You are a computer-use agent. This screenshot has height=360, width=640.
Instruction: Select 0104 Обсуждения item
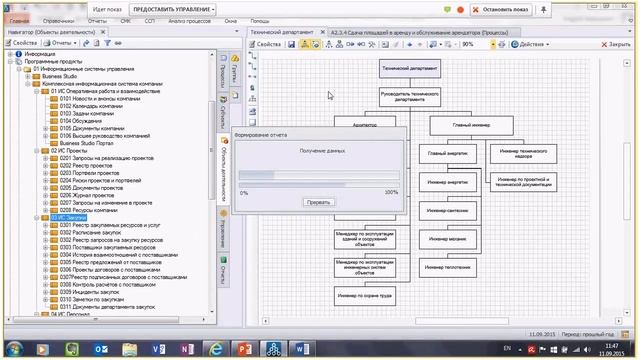(x=80, y=121)
